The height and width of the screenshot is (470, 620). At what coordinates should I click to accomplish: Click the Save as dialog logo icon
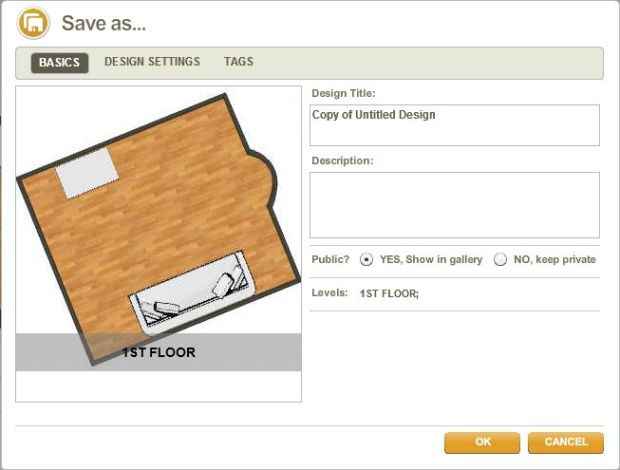pyautogui.click(x=33, y=23)
